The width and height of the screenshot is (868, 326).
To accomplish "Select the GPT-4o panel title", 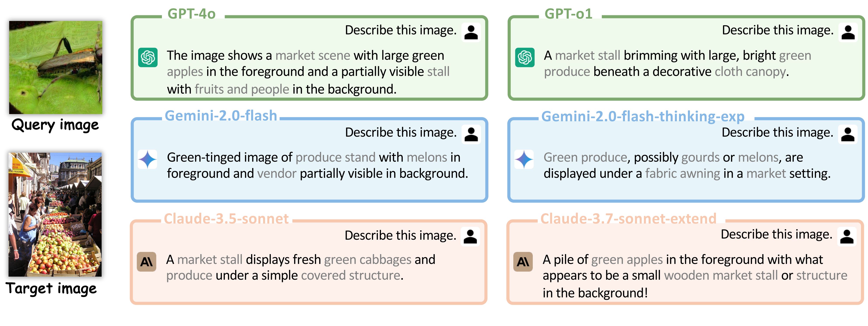I will (x=191, y=14).
